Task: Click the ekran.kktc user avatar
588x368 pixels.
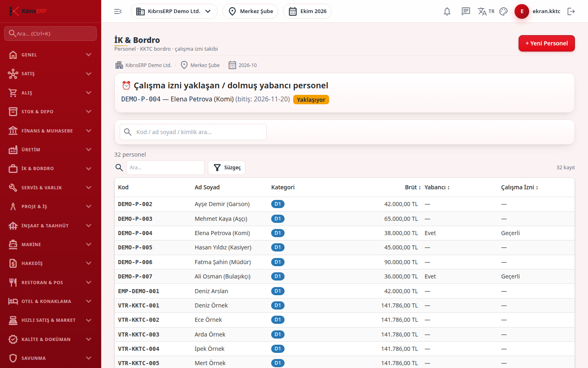Action: (x=522, y=11)
